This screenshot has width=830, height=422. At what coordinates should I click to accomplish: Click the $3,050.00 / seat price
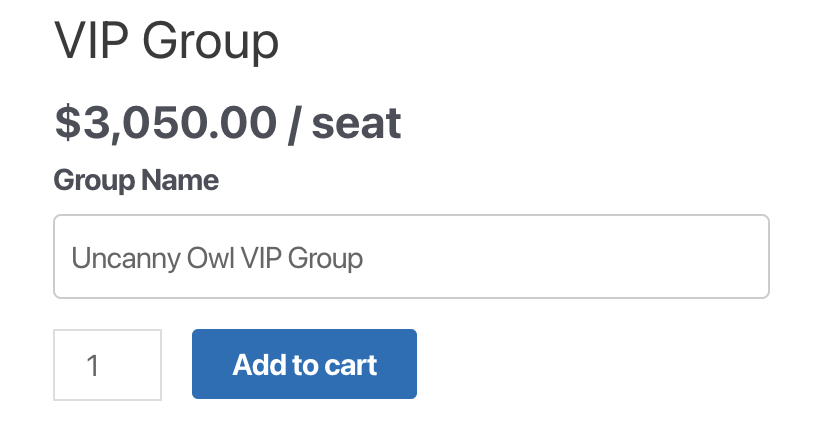[227, 122]
